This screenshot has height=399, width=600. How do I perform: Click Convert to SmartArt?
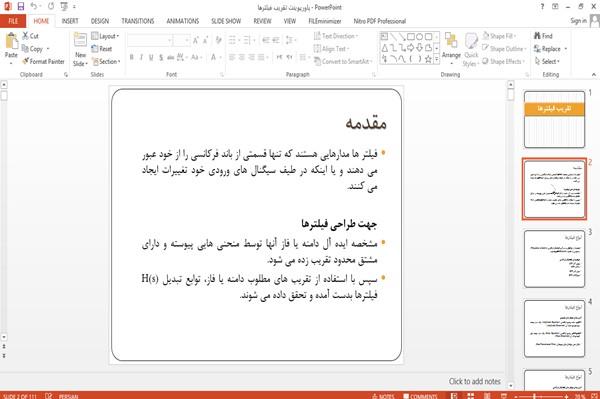point(343,61)
